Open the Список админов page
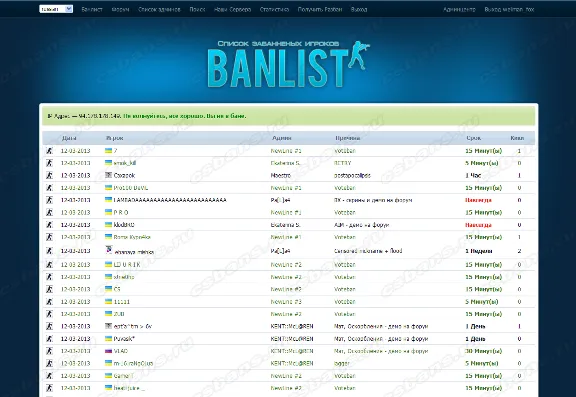Viewport: 576px width, 397px height. pyautogui.click(x=159, y=10)
